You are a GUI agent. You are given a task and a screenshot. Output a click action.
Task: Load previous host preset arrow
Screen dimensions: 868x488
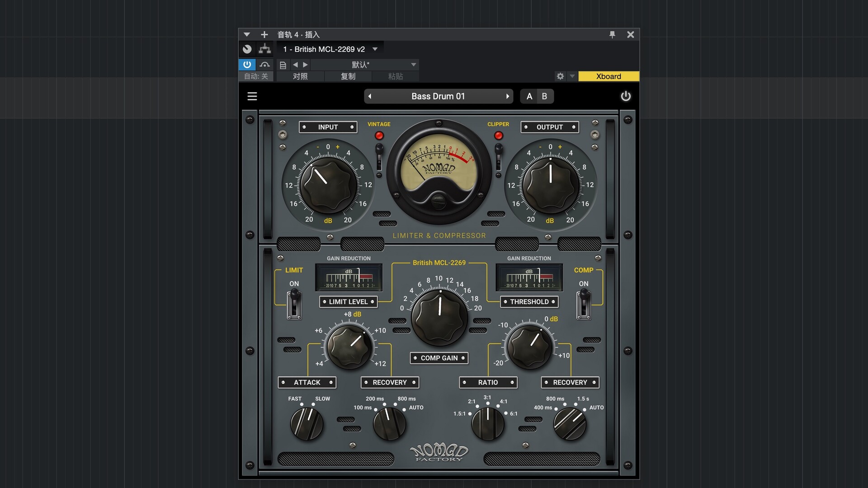coord(295,65)
